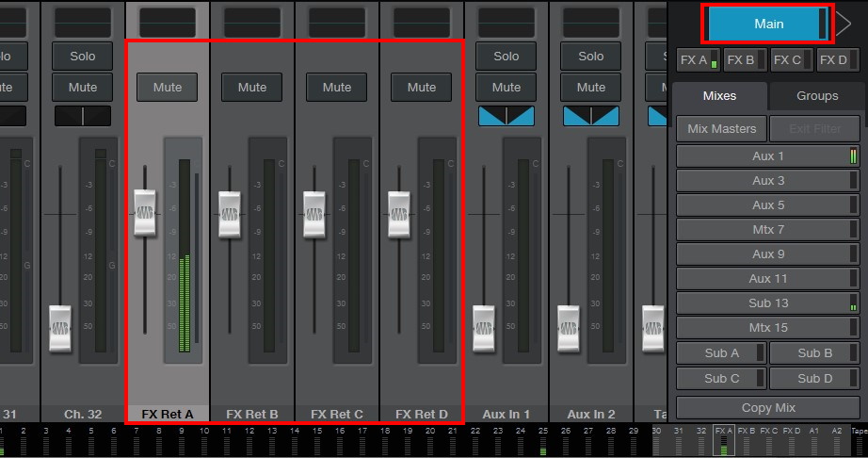Select the Sub D mix

coord(815,378)
